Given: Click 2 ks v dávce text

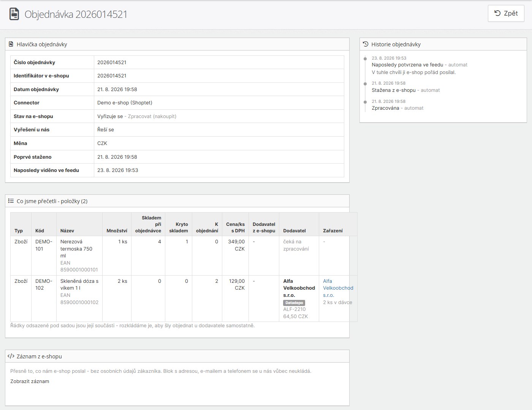Looking at the screenshot, I should click(337, 302).
